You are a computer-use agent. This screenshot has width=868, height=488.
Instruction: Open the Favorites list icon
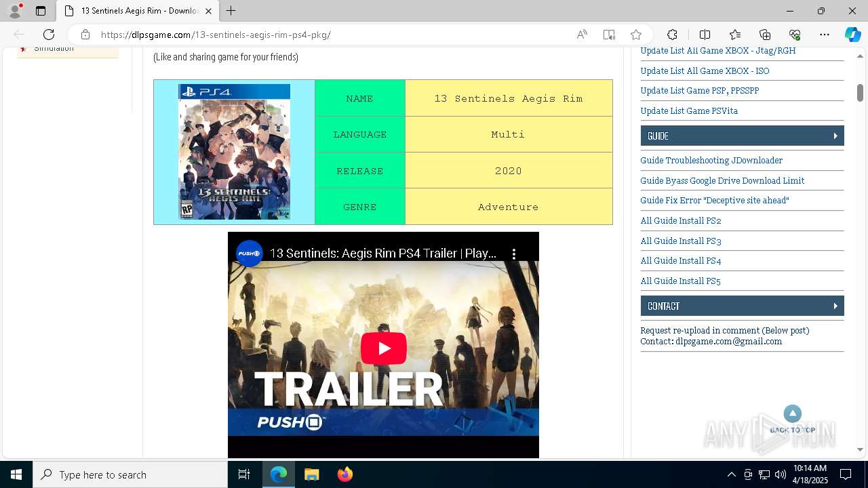(735, 35)
